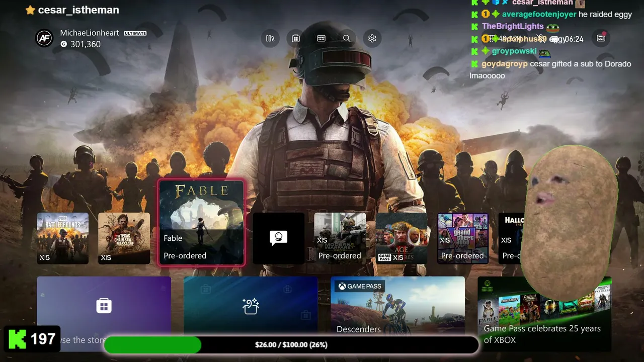Image resolution: width=644 pixels, height=362 pixels.
Task: Open Game Pass celebrates 25 years card
Action: (544, 314)
